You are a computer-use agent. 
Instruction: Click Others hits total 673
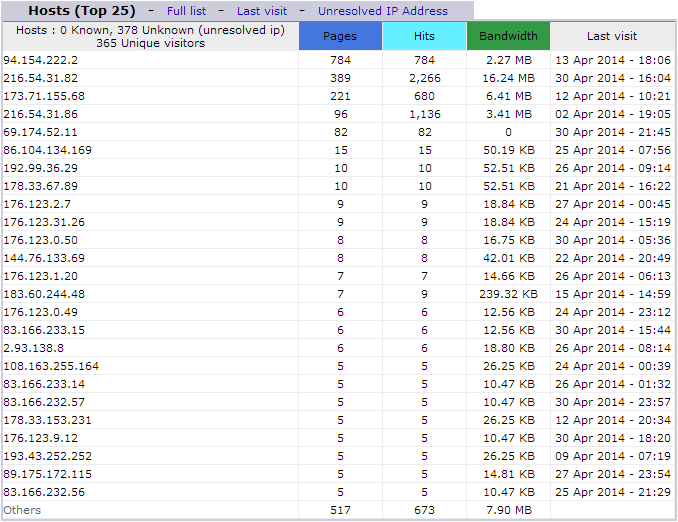pos(424,510)
